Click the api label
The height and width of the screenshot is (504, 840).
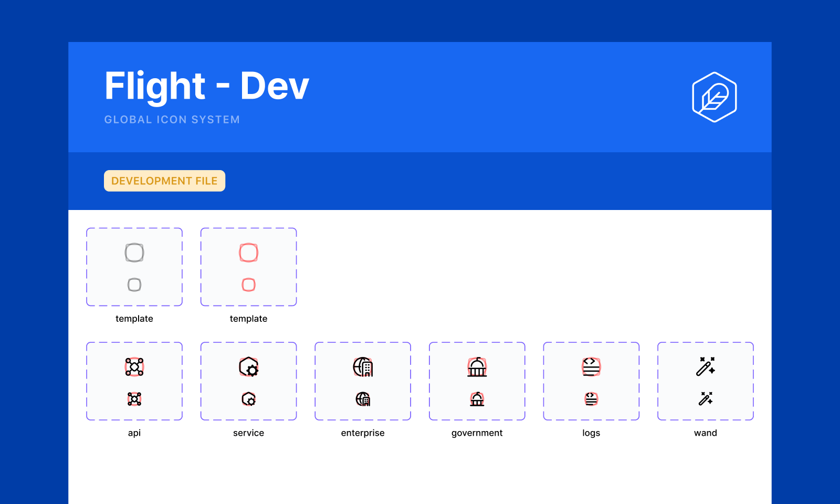[134, 433]
